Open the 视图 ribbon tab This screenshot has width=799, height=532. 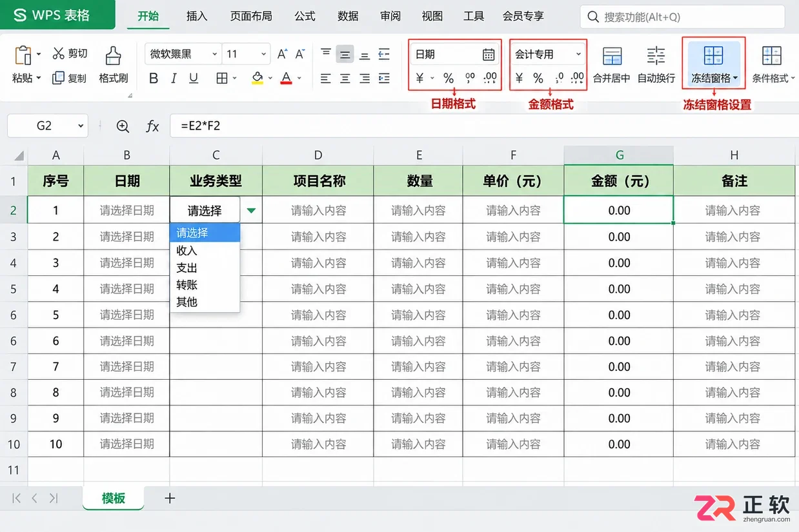click(432, 16)
